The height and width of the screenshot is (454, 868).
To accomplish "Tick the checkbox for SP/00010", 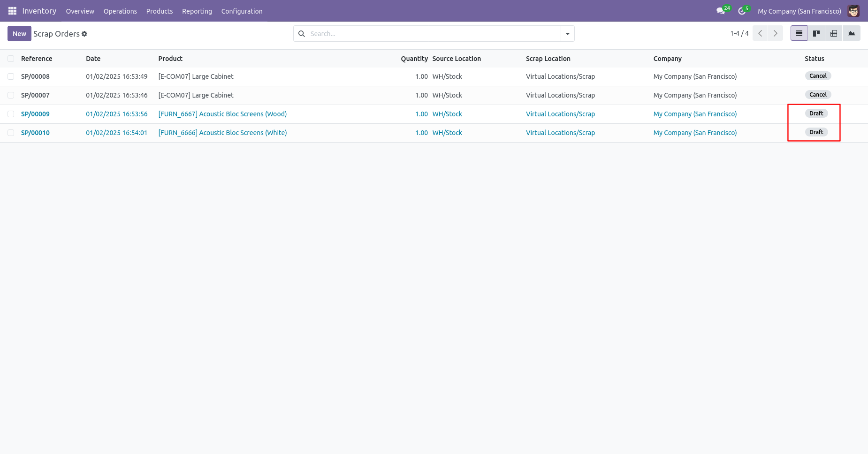I will (11, 133).
